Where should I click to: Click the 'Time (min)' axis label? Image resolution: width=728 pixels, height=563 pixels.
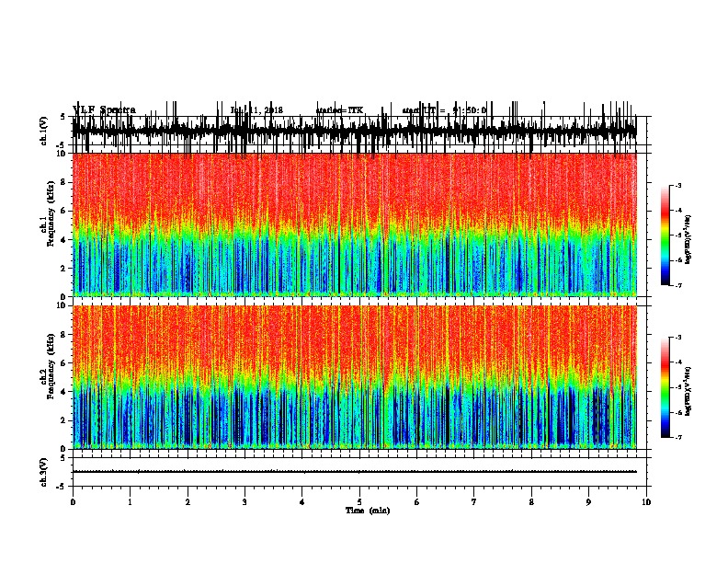click(x=368, y=511)
